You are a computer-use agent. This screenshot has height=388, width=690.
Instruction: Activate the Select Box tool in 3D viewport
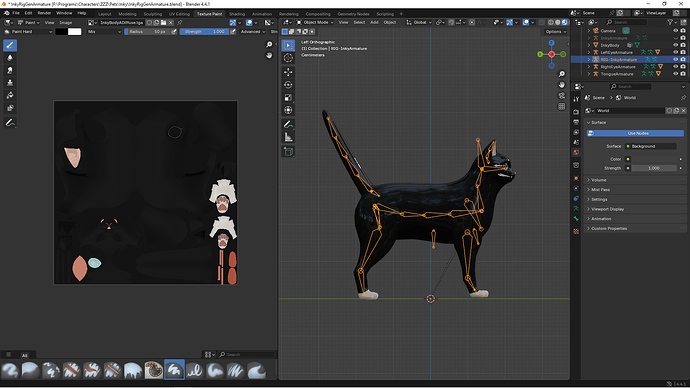click(x=288, y=45)
